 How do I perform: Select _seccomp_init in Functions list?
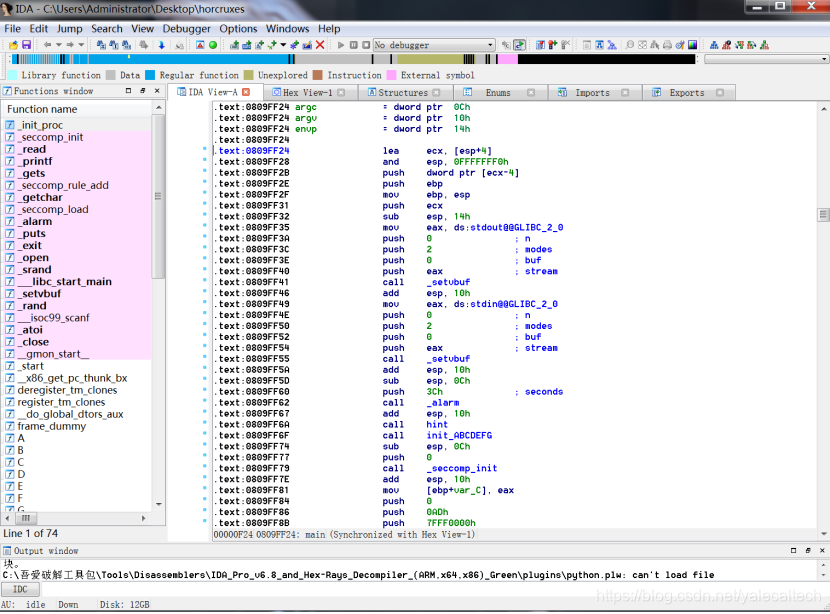click(x=77, y=137)
